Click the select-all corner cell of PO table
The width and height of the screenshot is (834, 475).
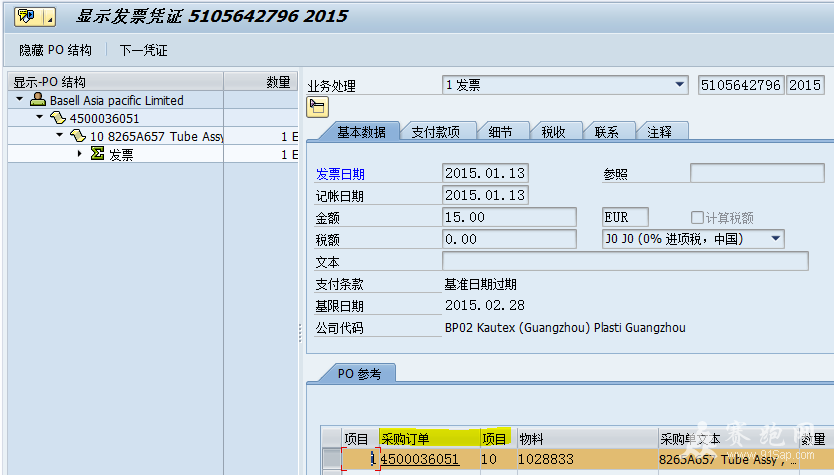[331, 438]
